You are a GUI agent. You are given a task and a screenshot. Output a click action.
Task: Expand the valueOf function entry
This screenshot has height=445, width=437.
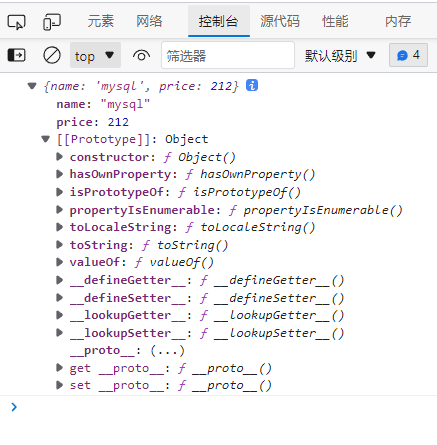click(60, 262)
